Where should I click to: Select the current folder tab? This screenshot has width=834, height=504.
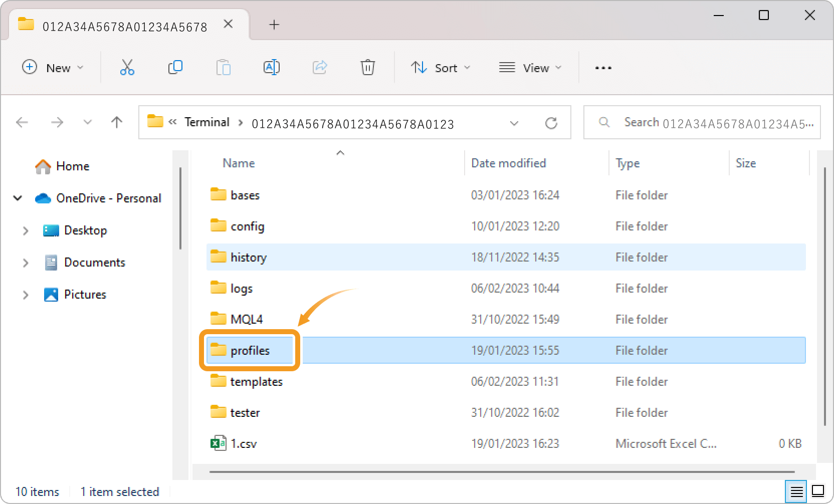[x=129, y=26]
